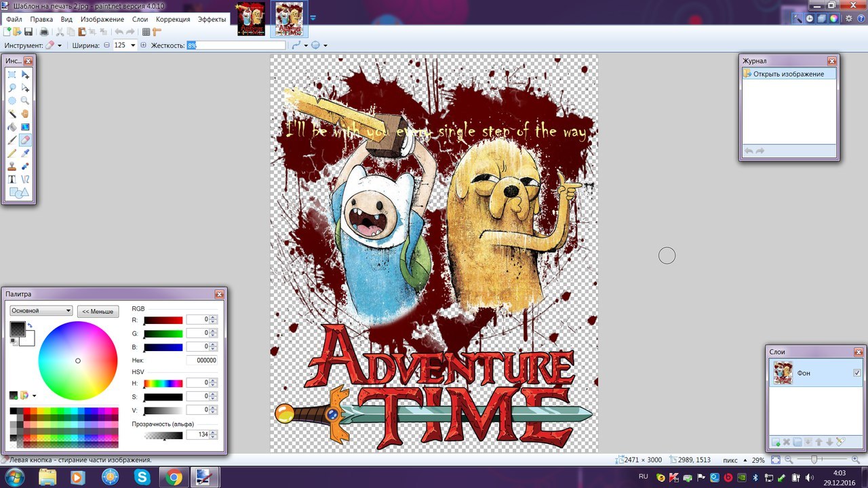
Task: Open the Правка menu
Action: 41,20
